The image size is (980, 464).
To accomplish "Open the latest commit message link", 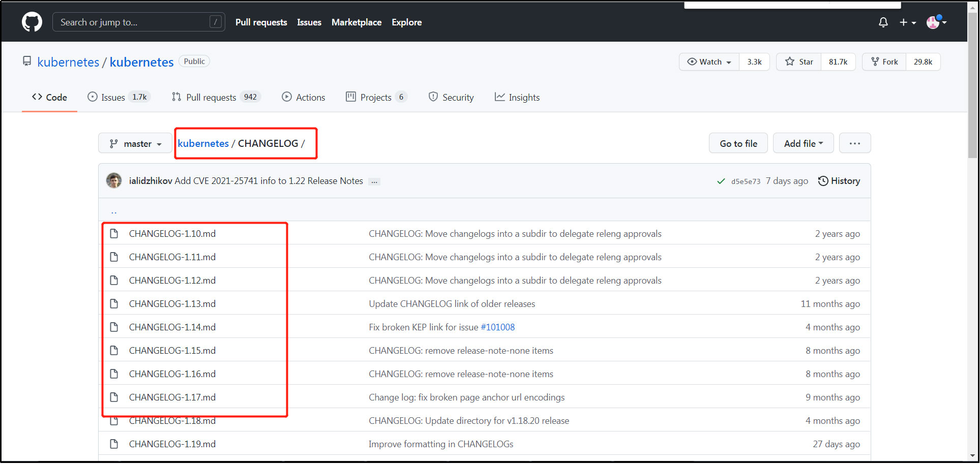I will pos(269,181).
